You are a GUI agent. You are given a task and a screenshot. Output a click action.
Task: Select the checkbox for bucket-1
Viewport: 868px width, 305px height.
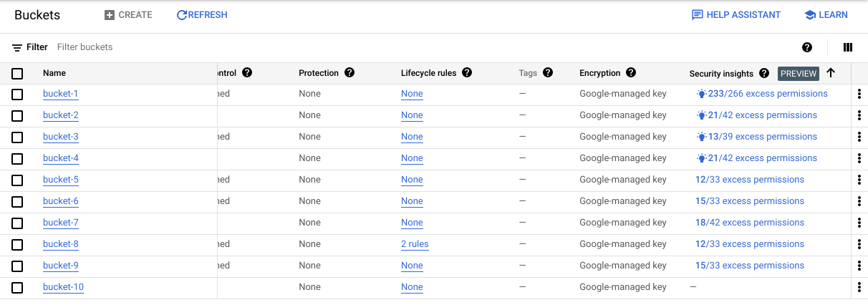(17, 95)
